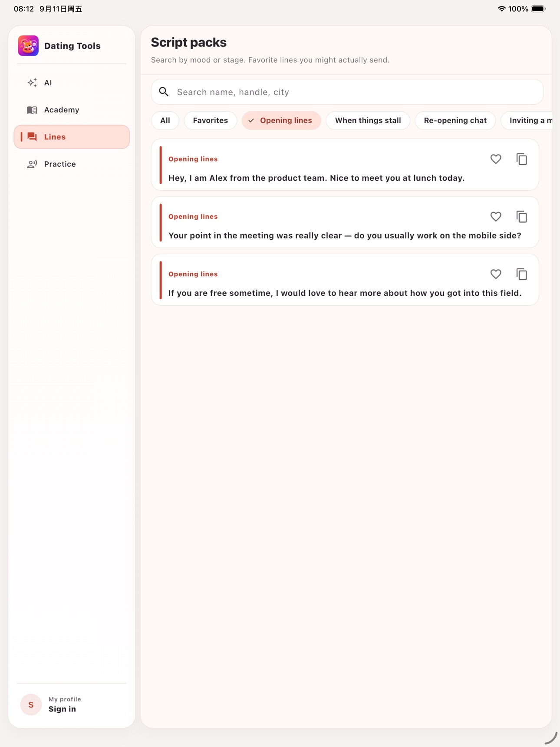The width and height of the screenshot is (560, 747).
Task: Copy the "If you are free sometime" line
Action: pyautogui.click(x=522, y=274)
